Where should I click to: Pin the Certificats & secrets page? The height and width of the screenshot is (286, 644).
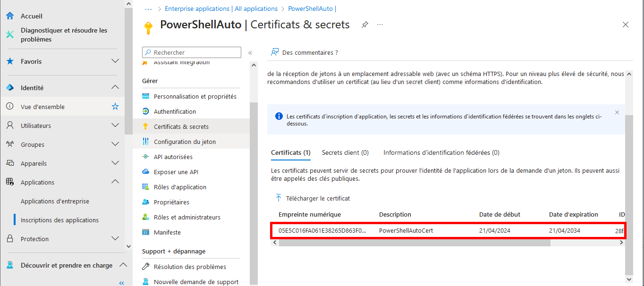pos(364,24)
